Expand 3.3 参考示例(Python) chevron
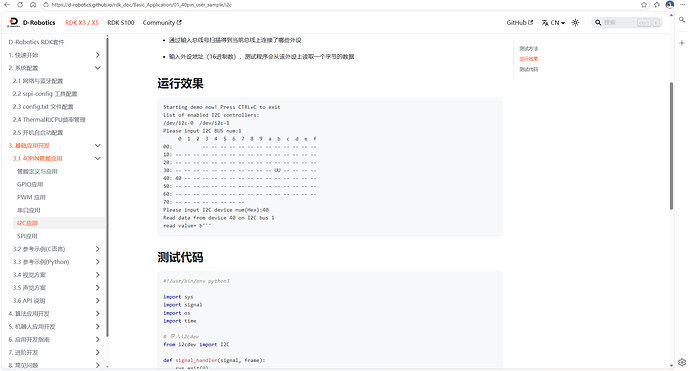The height and width of the screenshot is (371, 690). pyautogui.click(x=98, y=262)
